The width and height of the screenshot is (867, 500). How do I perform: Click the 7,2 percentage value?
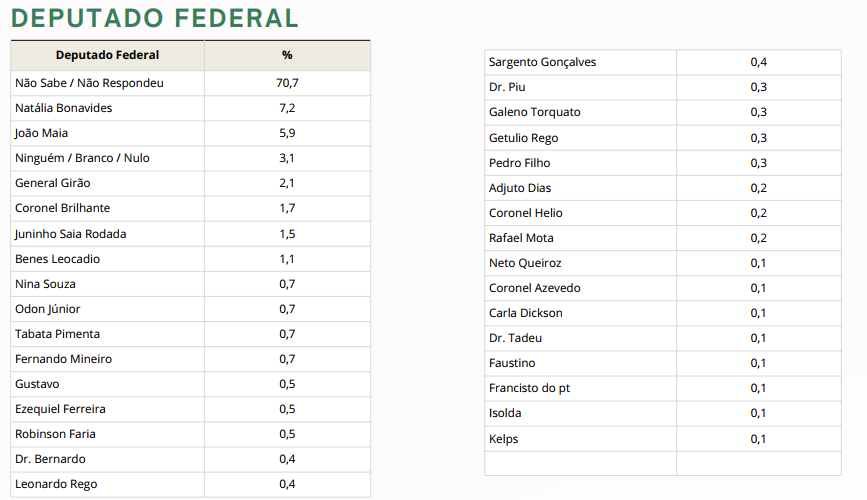[x=287, y=108]
